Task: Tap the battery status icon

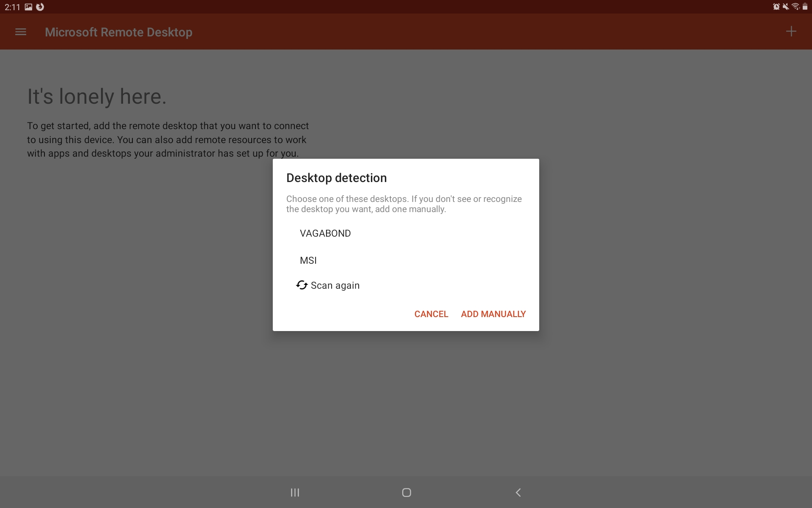Action: pyautogui.click(x=805, y=6)
